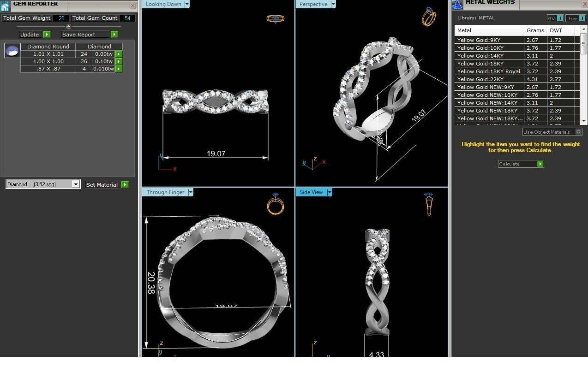
Task: Click the green arrow beside Set Material
Action: 125,185
